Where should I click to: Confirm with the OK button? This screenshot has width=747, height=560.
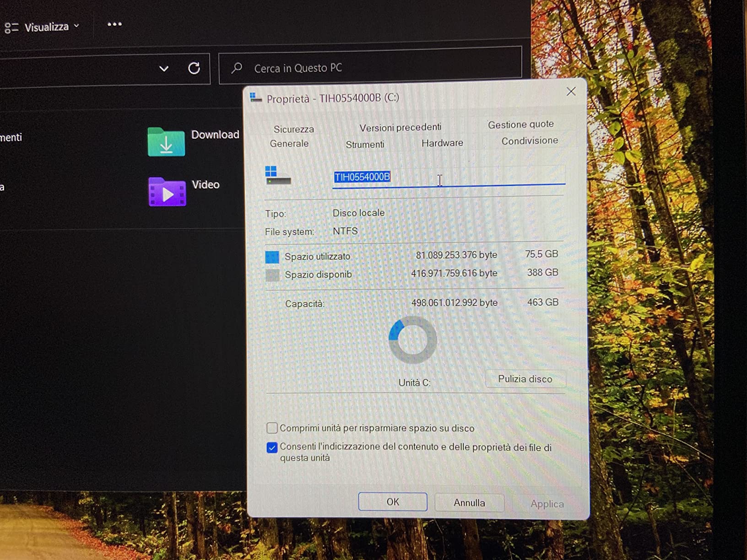pyautogui.click(x=393, y=502)
